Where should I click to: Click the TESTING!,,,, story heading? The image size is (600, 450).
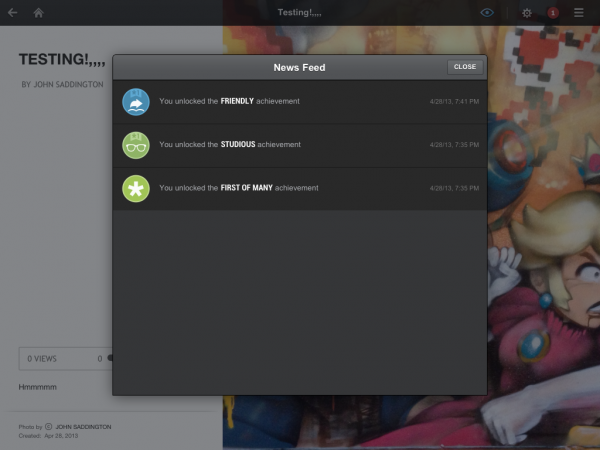62,60
